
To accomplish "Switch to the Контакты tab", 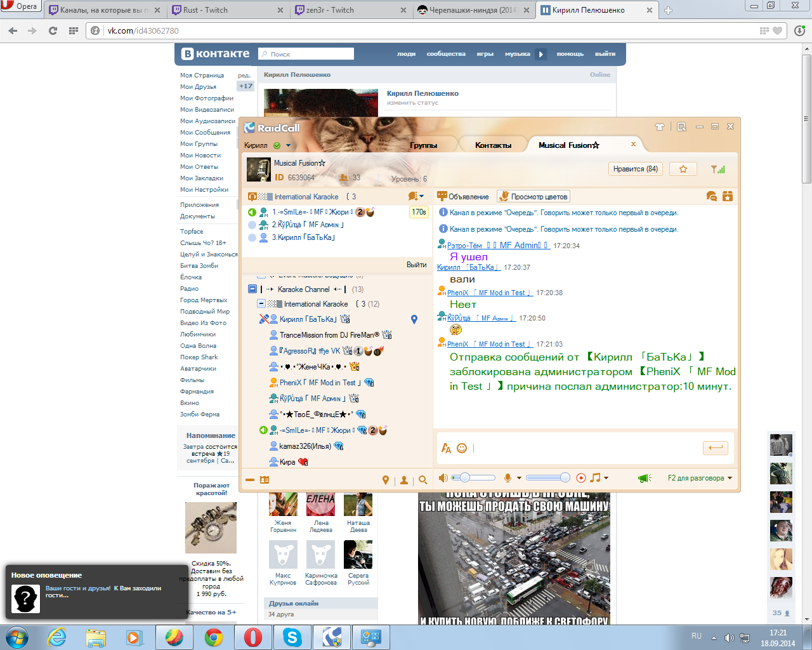I will (x=493, y=145).
